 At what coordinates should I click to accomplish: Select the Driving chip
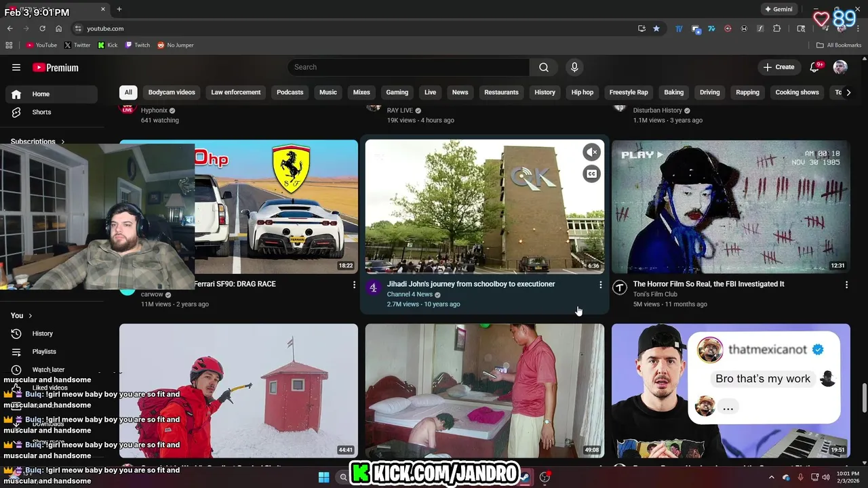point(710,92)
